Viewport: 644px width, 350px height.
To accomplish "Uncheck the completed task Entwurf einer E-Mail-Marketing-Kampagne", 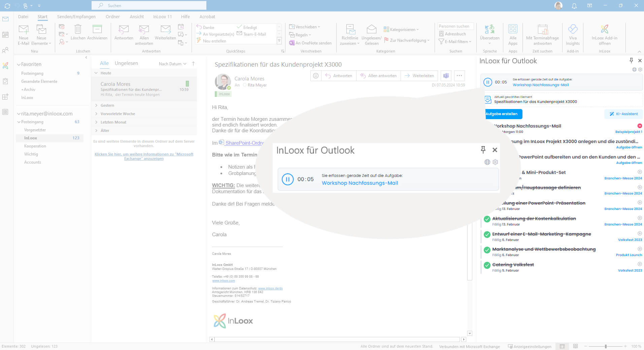I will click(487, 235).
